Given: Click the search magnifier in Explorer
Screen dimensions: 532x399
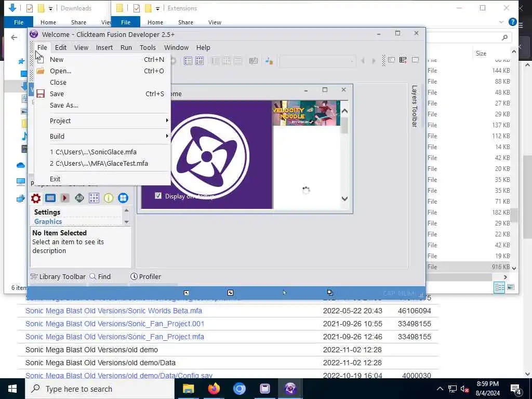Looking at the screenshot, I should pos(505,37).
